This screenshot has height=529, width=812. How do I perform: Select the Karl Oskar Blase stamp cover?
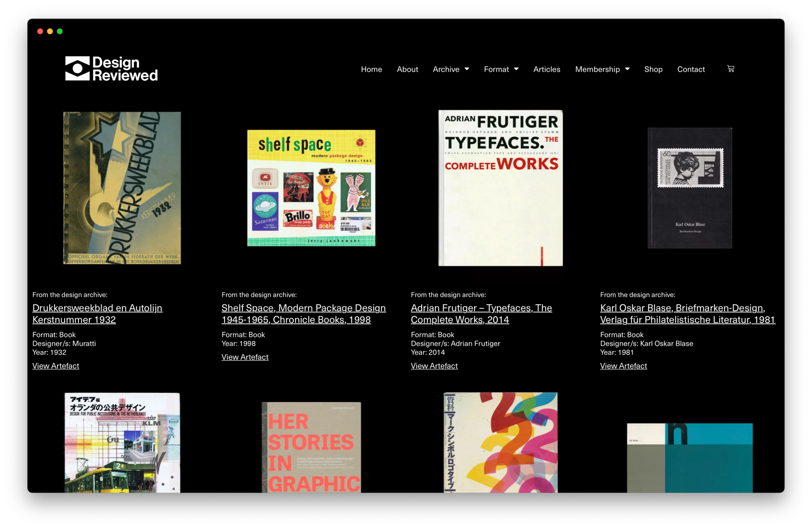click(690, 188)
